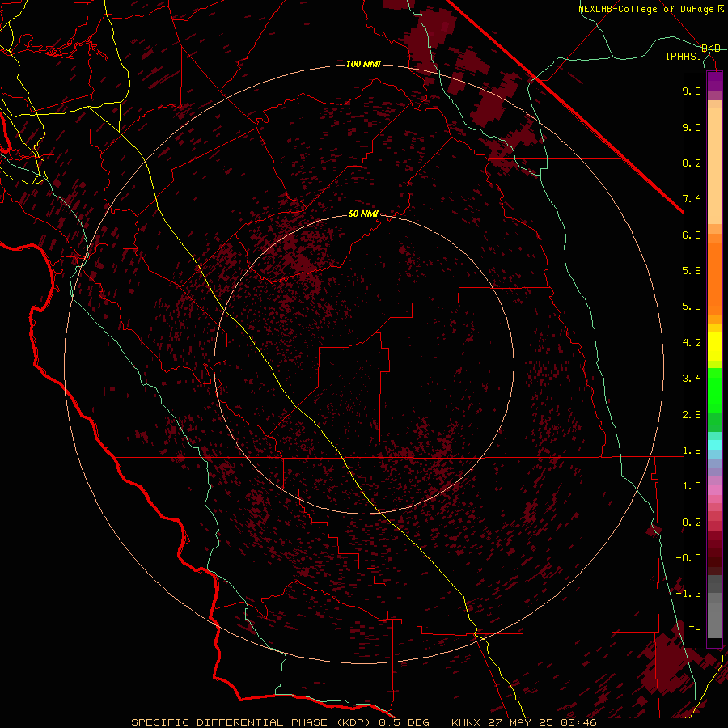Viewport: 728px width, 728px height.
Task: Select the BKD label near the color bar
Action: [711, 48]
